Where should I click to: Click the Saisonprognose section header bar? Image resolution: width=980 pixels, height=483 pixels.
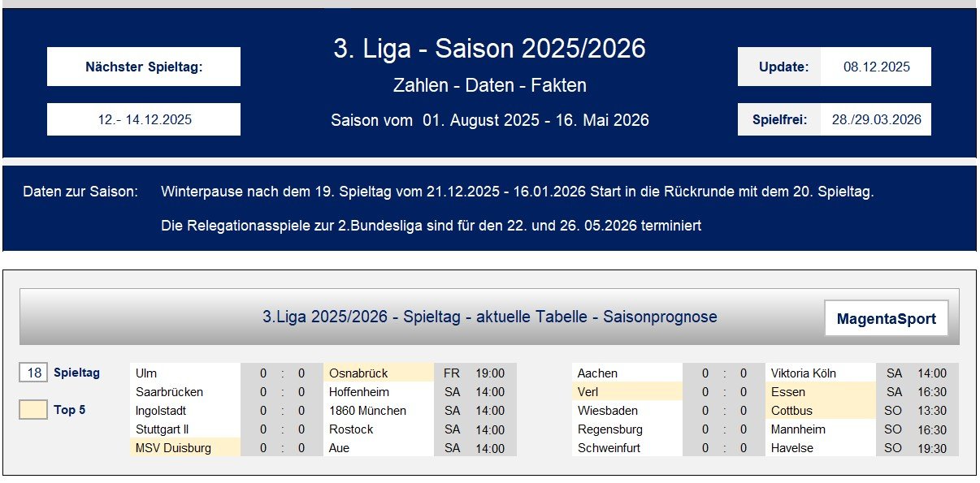(489, 317)
